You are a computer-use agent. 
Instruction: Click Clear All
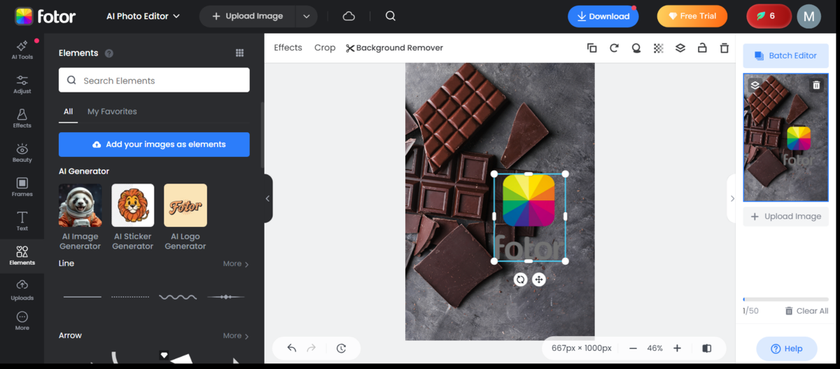click(806, 311)
